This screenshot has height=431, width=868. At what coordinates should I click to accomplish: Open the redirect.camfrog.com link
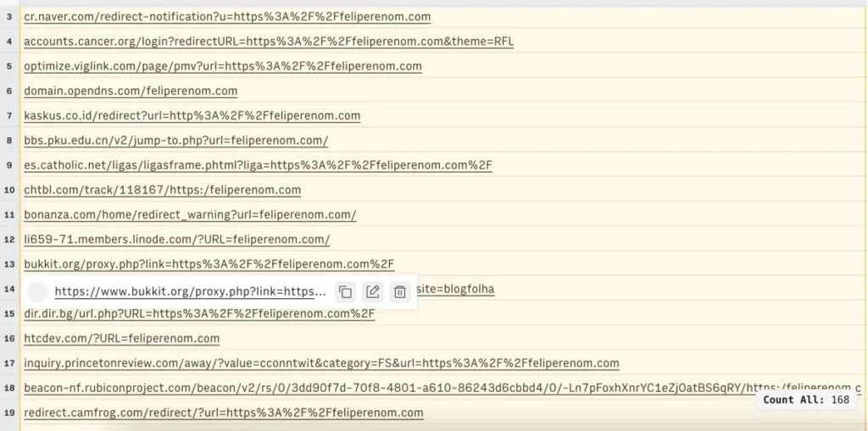pyautogui.click(x=224, y=412)
